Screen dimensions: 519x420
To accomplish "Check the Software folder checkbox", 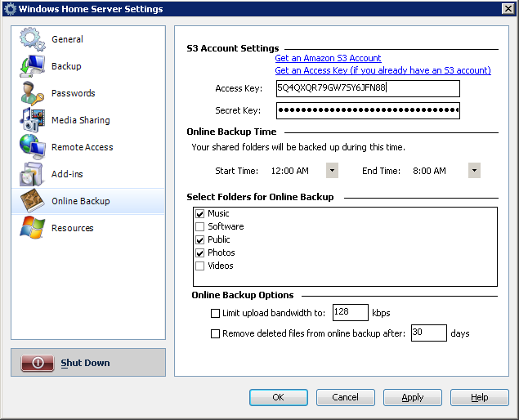I will click(199, 226).
